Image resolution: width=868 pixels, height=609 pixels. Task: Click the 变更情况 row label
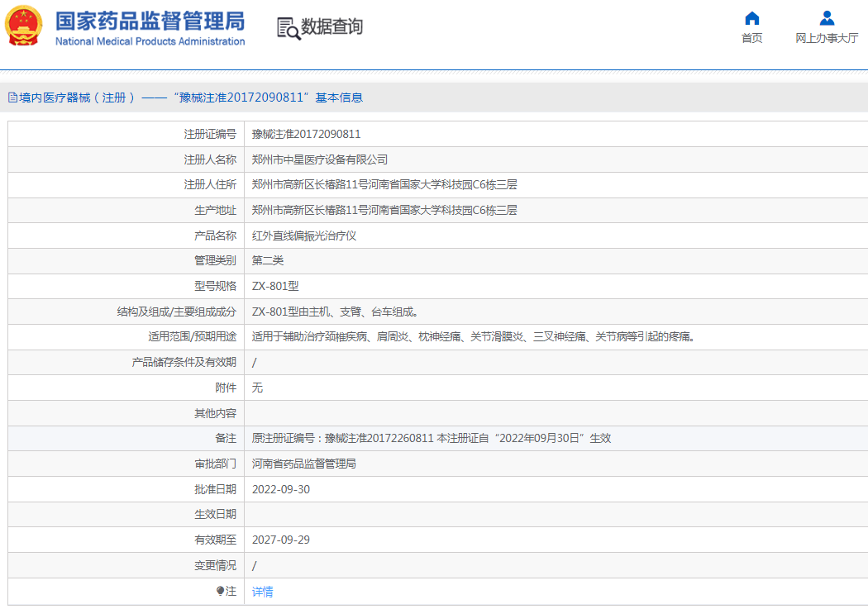215,565
